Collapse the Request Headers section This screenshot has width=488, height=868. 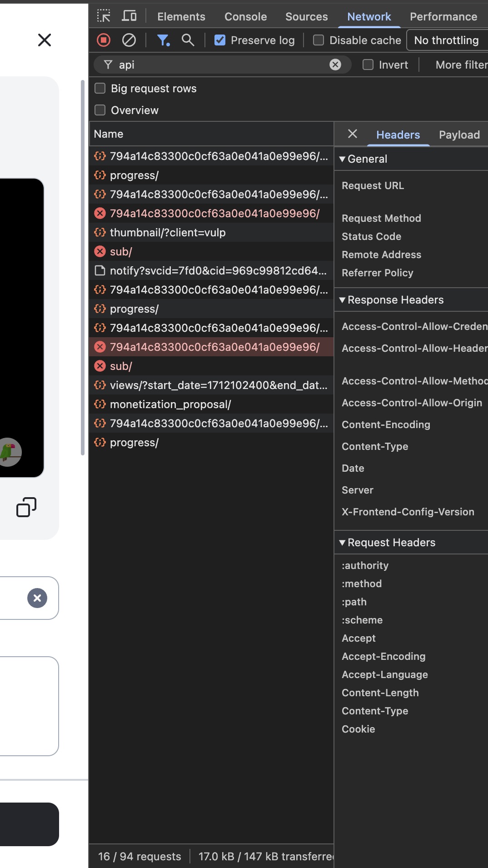pos(343,543)
